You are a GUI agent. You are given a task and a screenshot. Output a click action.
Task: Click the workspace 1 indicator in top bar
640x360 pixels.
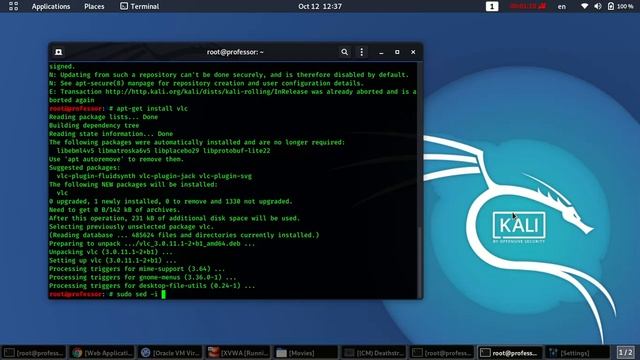[492, 7]
